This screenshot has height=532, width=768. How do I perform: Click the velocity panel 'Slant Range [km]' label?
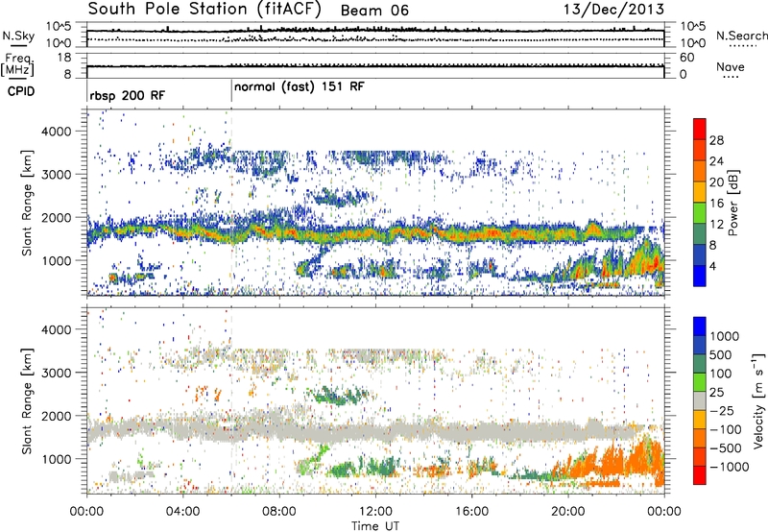27,401
